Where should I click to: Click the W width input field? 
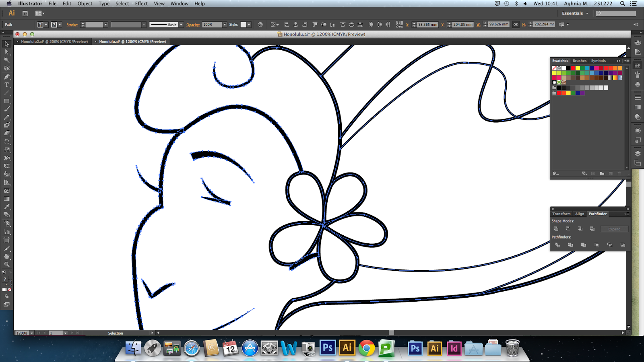coord(498,25)
